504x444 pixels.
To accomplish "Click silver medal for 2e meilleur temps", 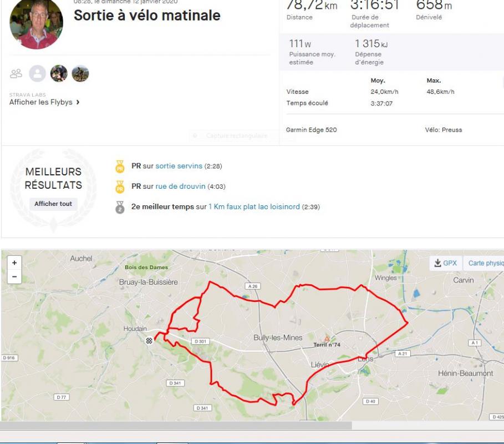I will (120, 207).
